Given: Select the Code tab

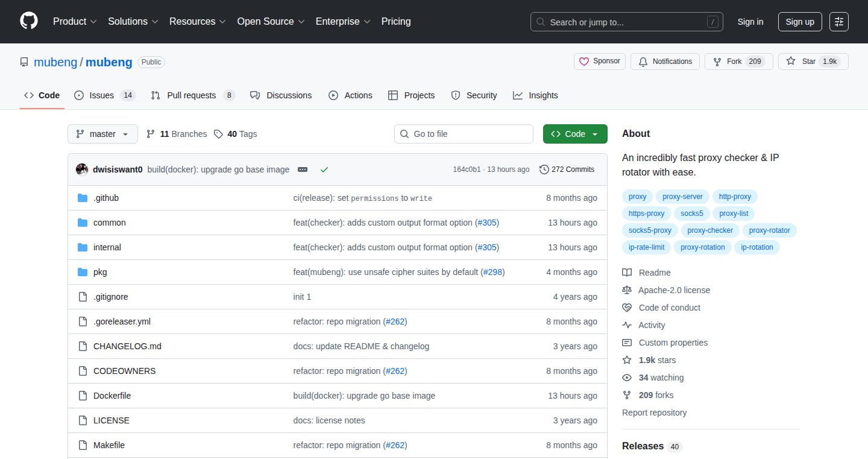Looking at the screenshot, I should pos(42,95).
